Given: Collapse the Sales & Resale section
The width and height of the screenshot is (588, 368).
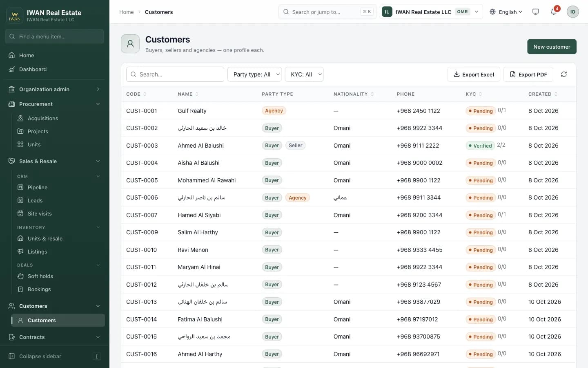Looking at the screenshot, I should 55,161.
